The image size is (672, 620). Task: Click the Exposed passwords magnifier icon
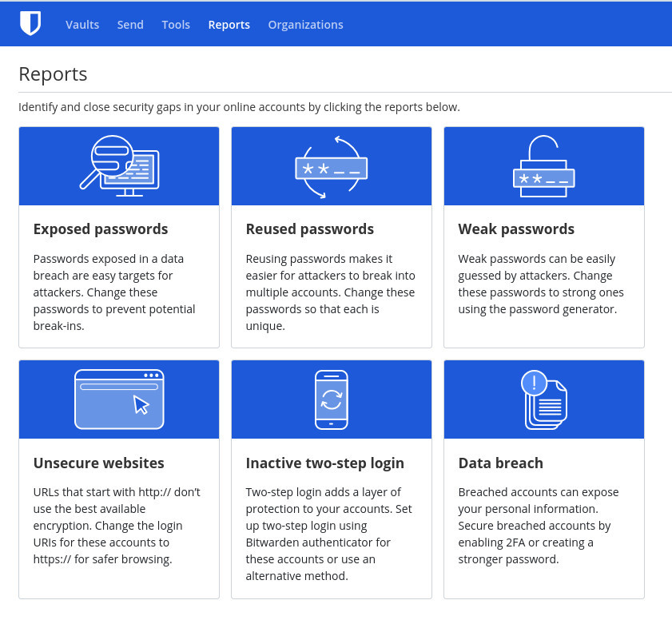click(x=119, y=166)
